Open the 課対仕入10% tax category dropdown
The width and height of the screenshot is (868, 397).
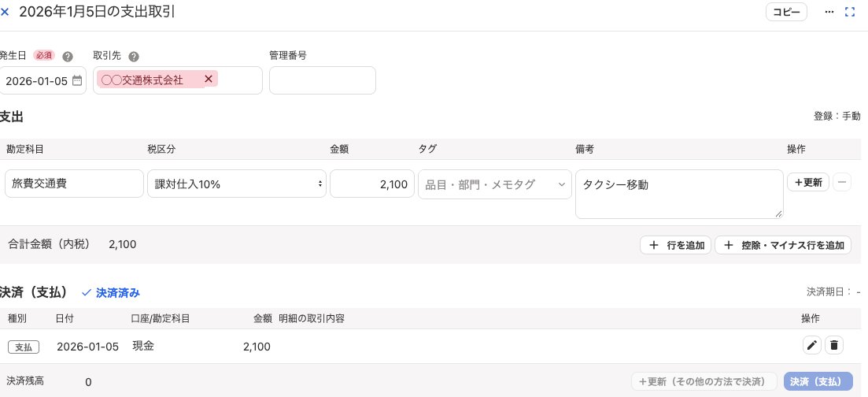pyautogui.click(x=237, y=184)
